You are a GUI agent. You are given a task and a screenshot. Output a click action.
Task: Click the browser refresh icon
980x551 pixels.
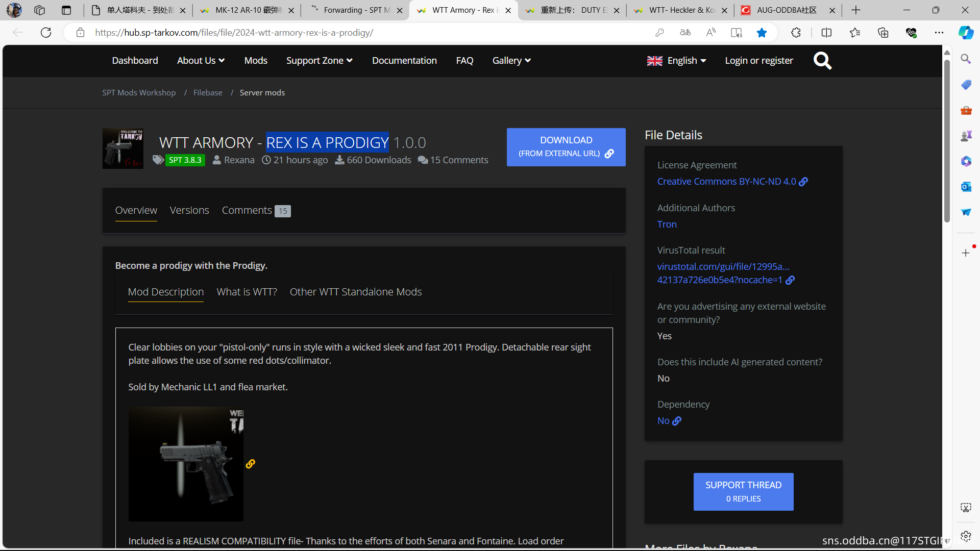click(x=46, y=33)
